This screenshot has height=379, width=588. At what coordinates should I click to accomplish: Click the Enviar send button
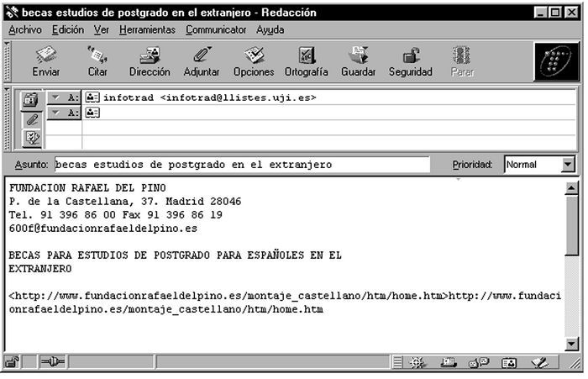click(45, 62)
